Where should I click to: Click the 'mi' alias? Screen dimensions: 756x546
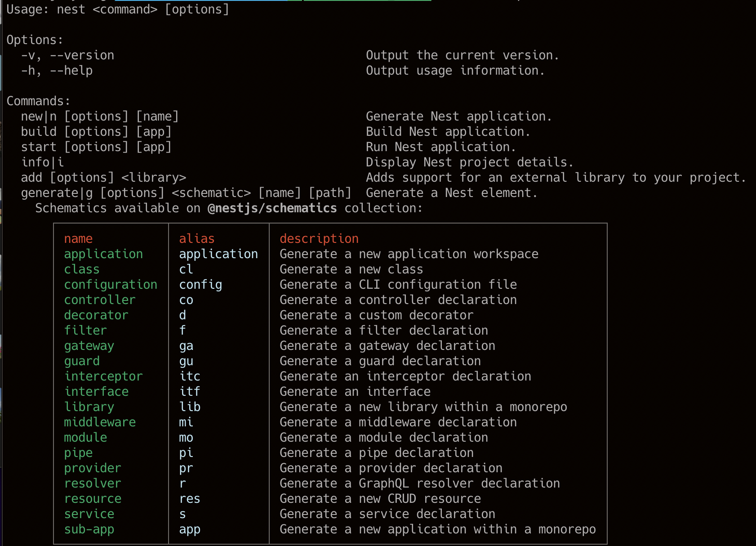[x=186, y=422]
